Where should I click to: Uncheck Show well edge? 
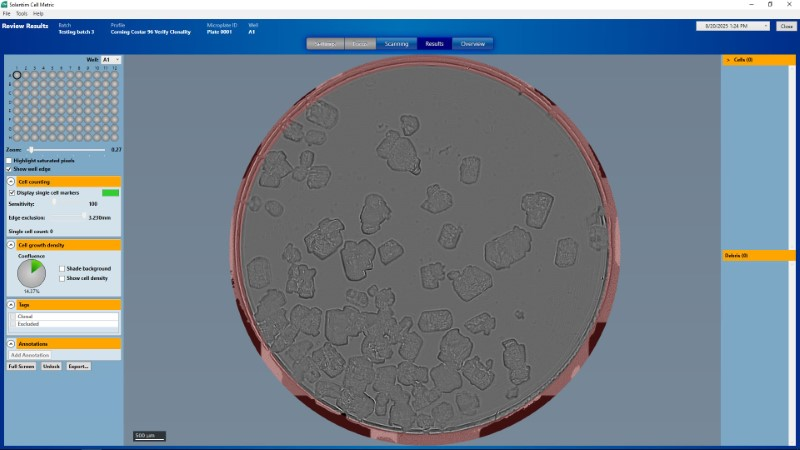pyautogui.click(x=10, y=169)
